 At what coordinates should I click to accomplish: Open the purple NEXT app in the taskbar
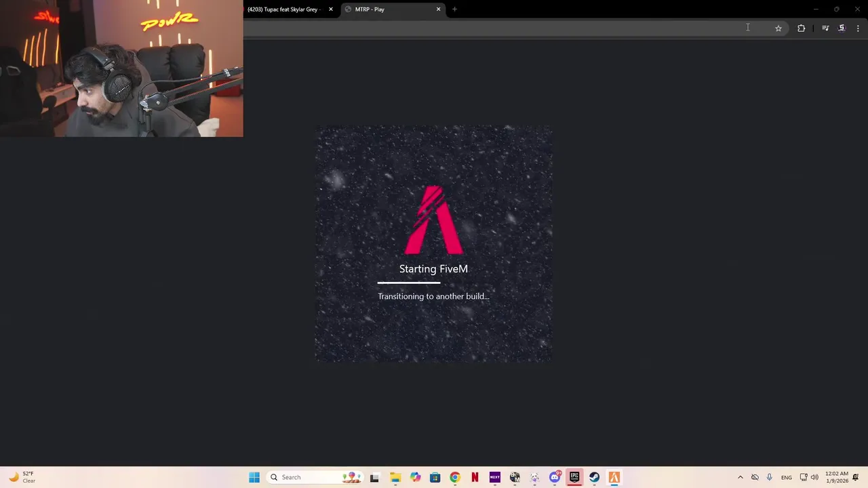tap(495, 477)
